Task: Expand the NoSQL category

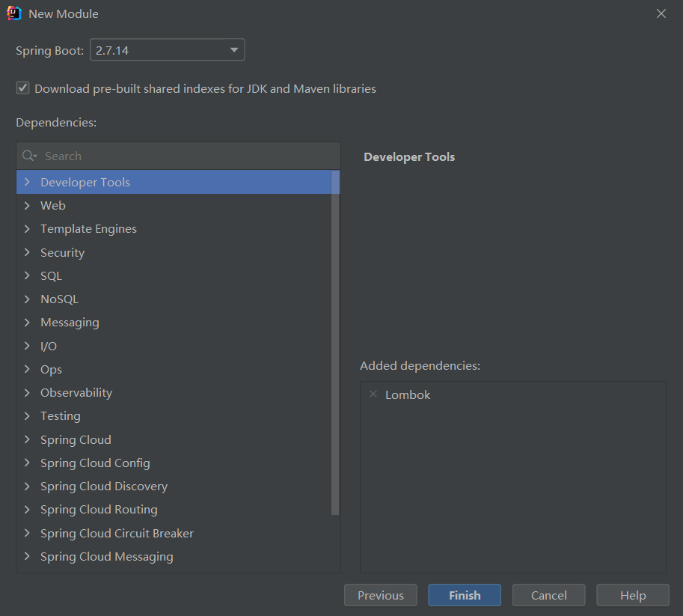Action: click(27, 299)
